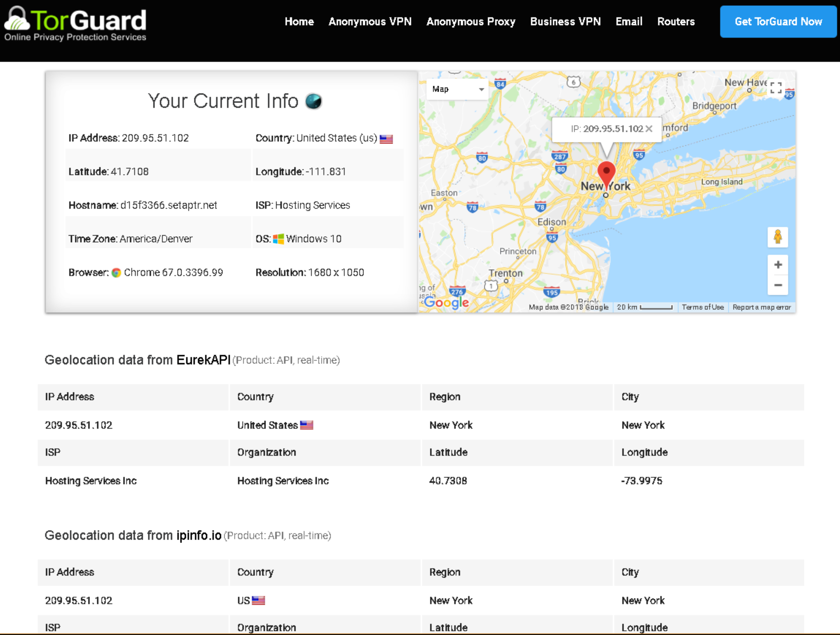Select Hosting Services Inc under EurekAPI ISP column
840x635 pixels.
click(91, 481)
